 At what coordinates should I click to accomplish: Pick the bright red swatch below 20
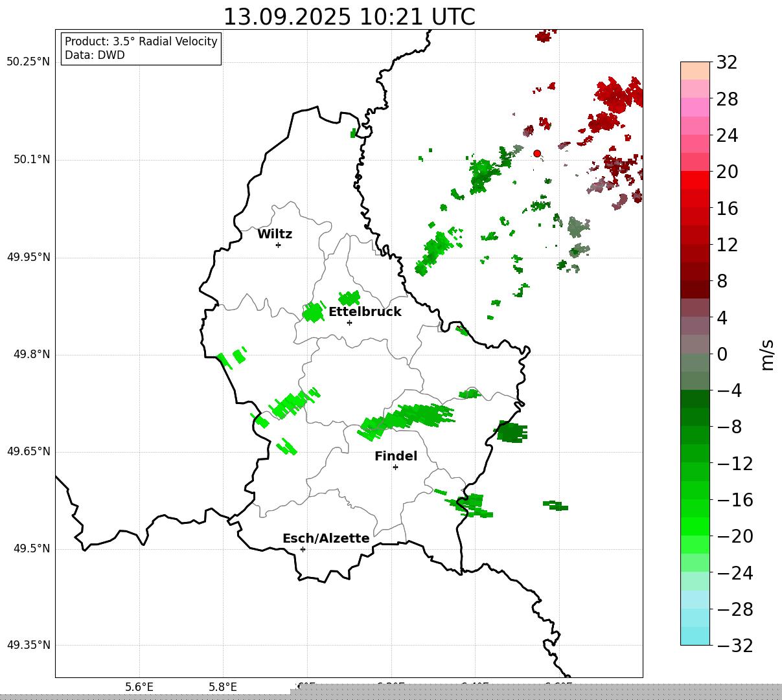click(x=695, y=180)
